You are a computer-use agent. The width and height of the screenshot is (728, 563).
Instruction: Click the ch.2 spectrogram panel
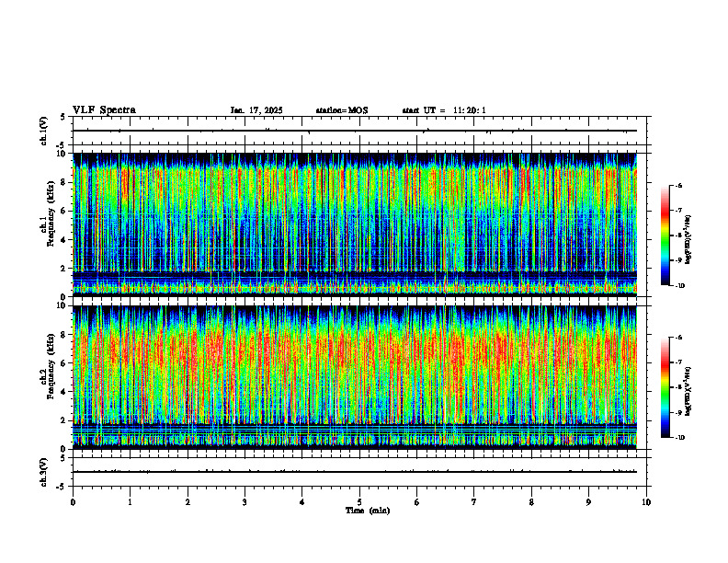[x=355, y=377]
